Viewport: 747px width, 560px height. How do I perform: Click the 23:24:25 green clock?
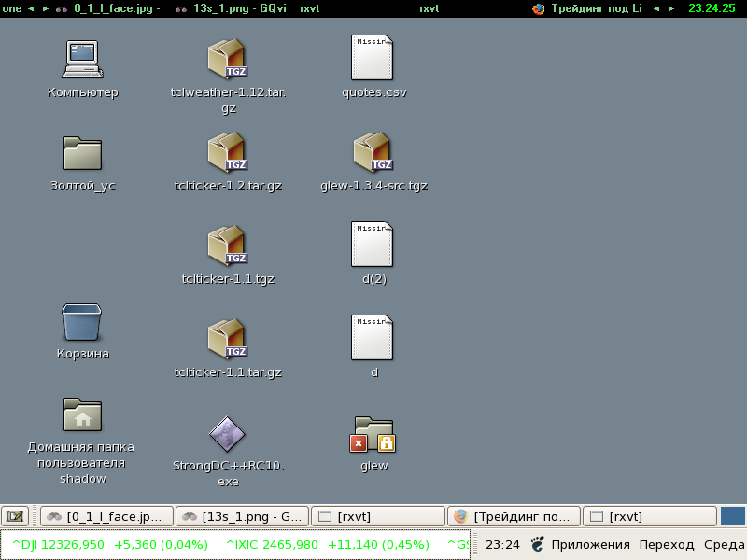pyautogui.click(x=712, y=8)
